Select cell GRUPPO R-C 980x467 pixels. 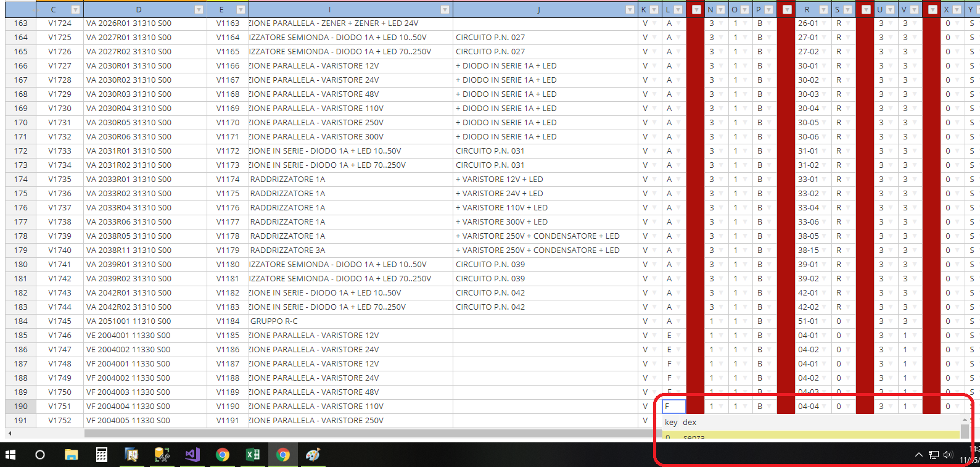click(x=351, y=321)
